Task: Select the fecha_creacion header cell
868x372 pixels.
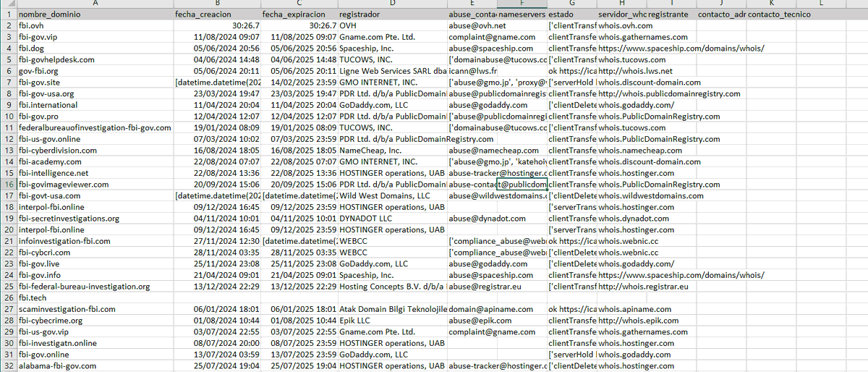Action: [x=217, y=14]
